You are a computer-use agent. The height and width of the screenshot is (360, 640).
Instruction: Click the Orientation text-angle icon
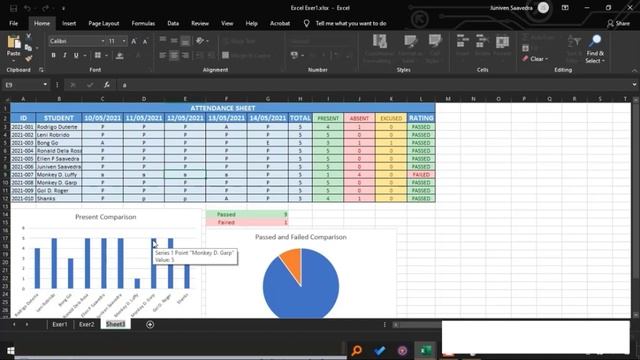[x=200, y=41]
